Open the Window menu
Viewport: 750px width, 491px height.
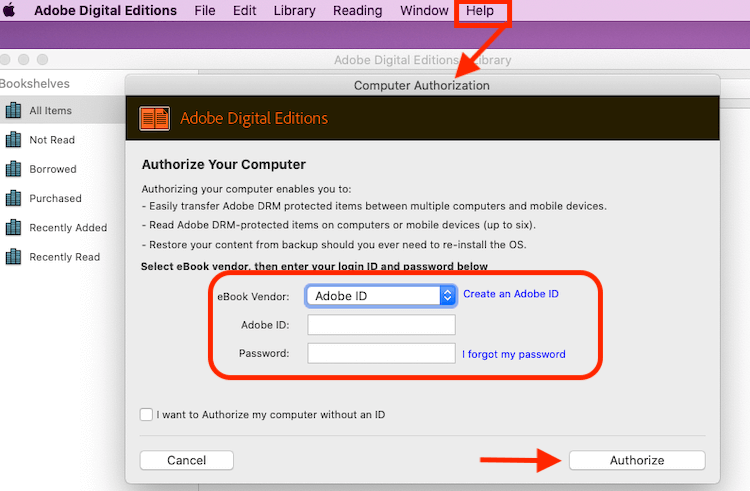coord(424,11)
